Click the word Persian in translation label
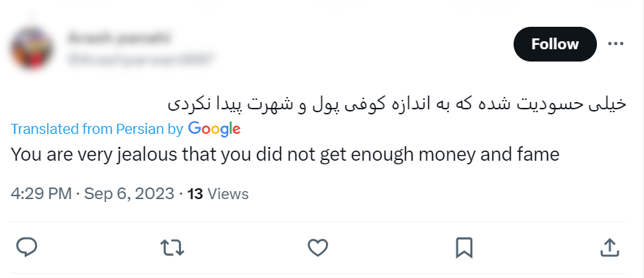The image size is (644, 278). 140,129
